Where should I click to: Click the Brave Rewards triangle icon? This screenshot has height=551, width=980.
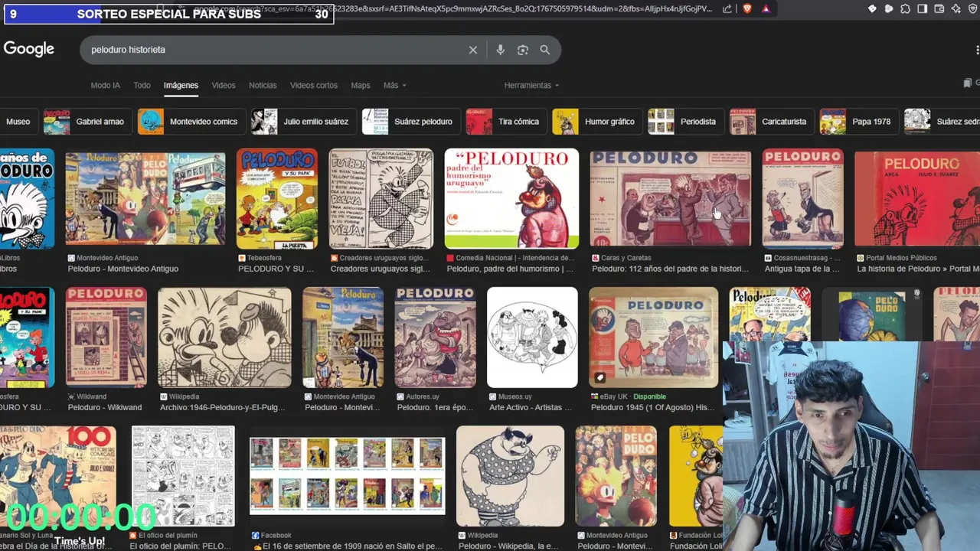point(766,9)
